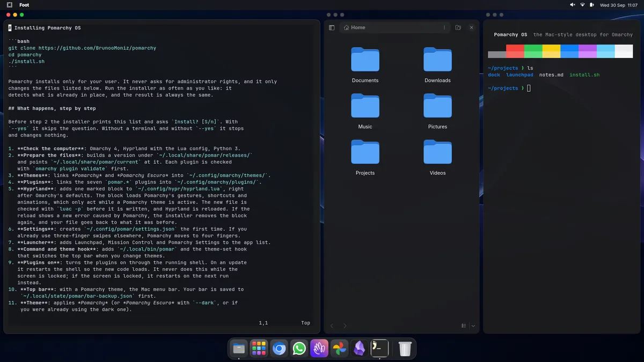The height and width of the screenshot is (362, 644).
Task: Click the GitHub URL in git clone line
Action: click(x=97, y=48)
